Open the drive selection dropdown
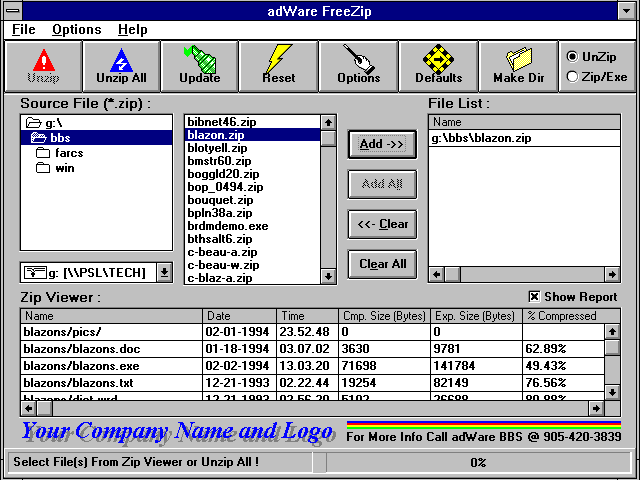The height and width of the screenshot is (480, 640). 164,273
